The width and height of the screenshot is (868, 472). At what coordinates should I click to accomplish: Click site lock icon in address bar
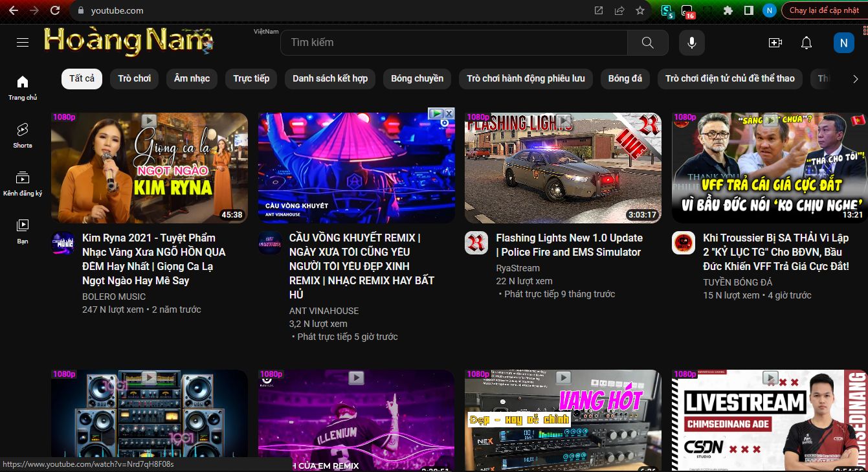pos(81,10)
